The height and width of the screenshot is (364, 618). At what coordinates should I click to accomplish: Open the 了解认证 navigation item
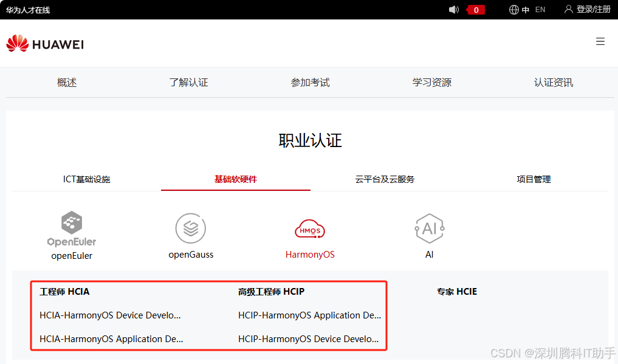[188, 82]
